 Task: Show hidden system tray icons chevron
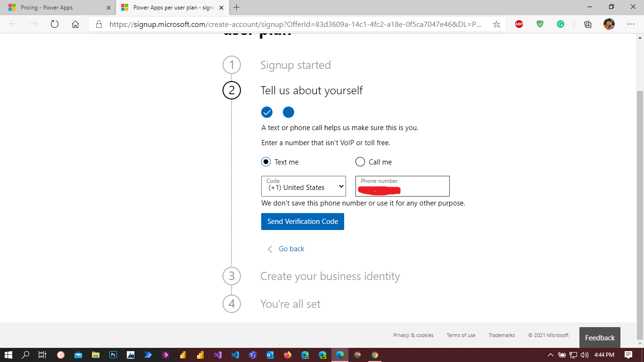coord(550,355)
